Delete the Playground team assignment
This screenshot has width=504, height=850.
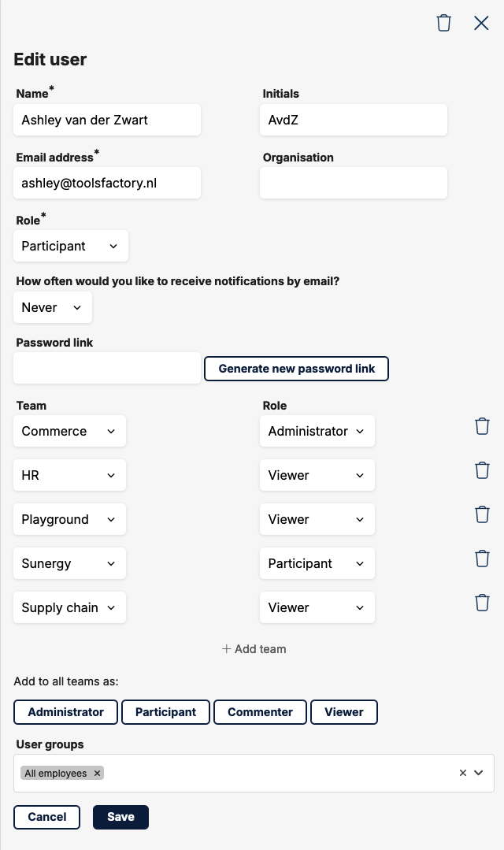482,514
